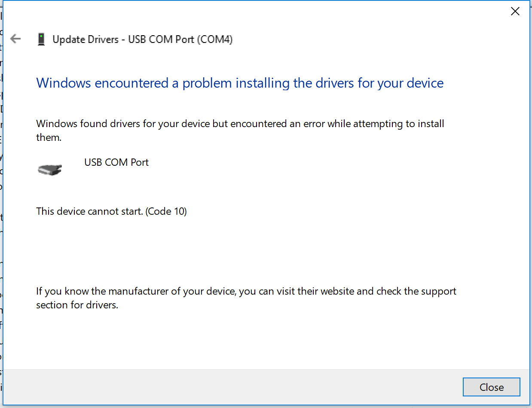The image size is (532, 408).
Task: Click the 'If you know the manufacturer' hint line
Action: (x=246, y=292)
